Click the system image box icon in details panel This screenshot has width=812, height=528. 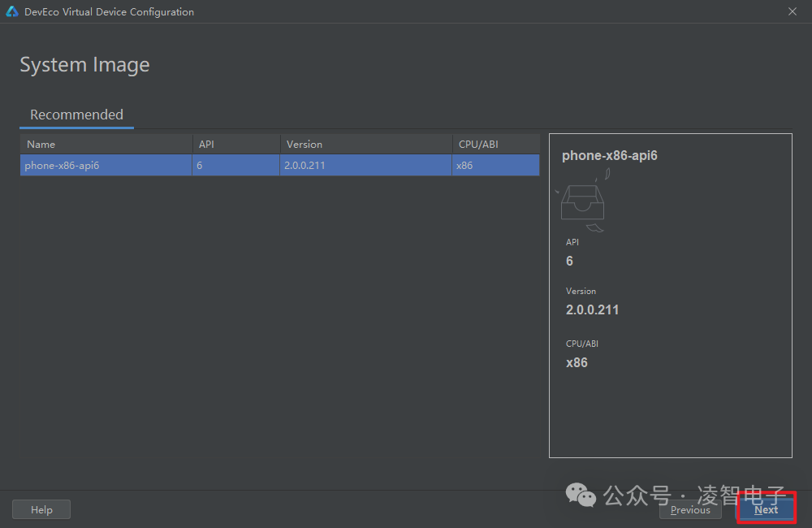(x=582, y=201)
